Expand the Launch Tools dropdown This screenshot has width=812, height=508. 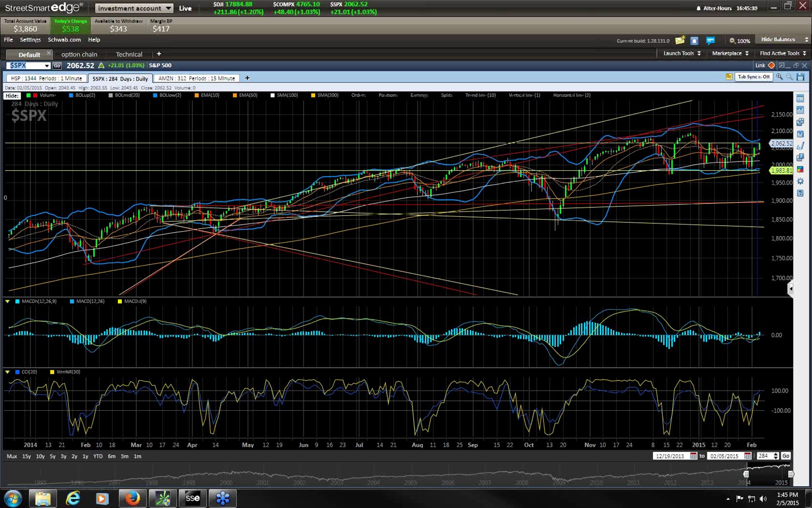(681, 54)
